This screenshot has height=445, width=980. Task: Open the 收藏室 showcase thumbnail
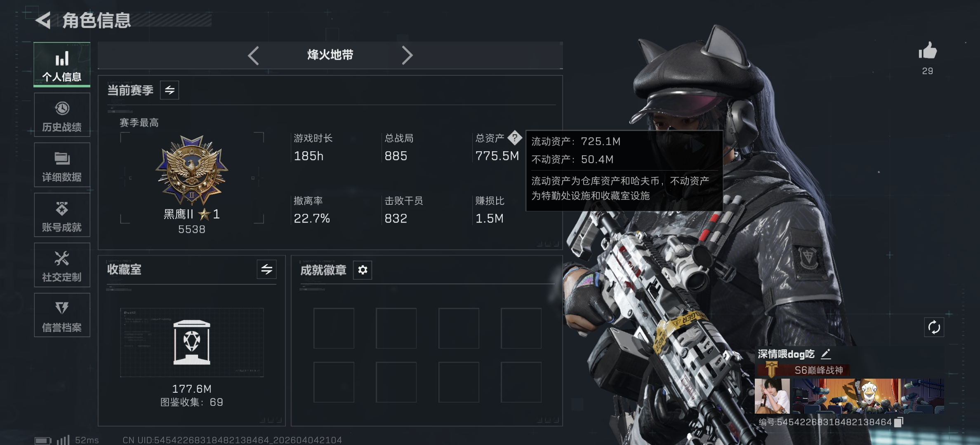(192, 342)
